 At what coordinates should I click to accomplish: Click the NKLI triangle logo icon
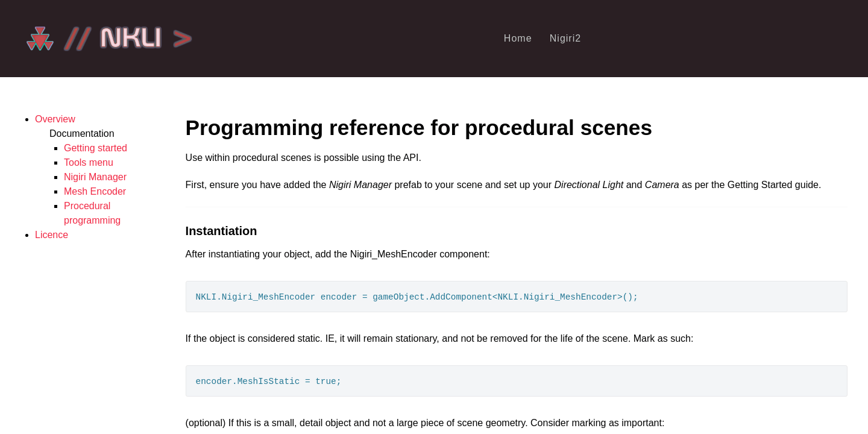pos(40,39)
